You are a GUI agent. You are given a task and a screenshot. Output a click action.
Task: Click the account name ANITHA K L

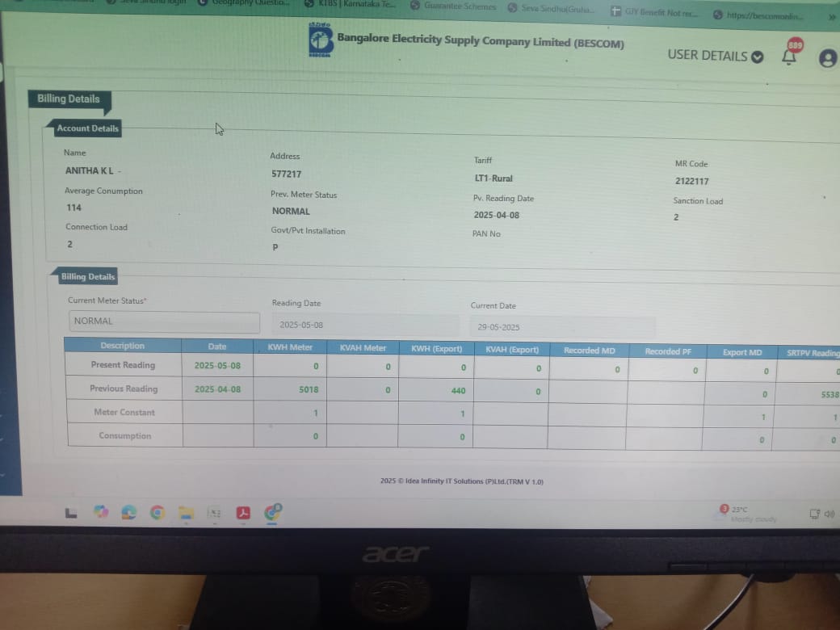(x=89, y=170)
